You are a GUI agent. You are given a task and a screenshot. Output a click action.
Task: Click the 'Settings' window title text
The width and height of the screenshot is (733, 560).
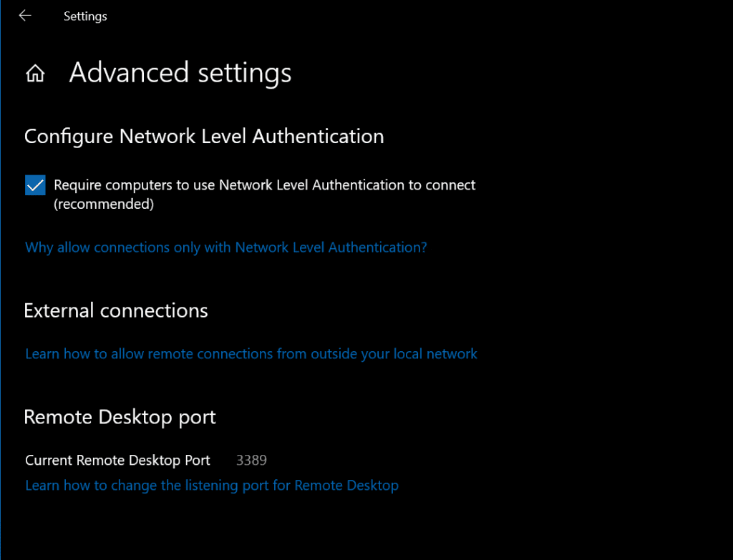tap(85, 16)
